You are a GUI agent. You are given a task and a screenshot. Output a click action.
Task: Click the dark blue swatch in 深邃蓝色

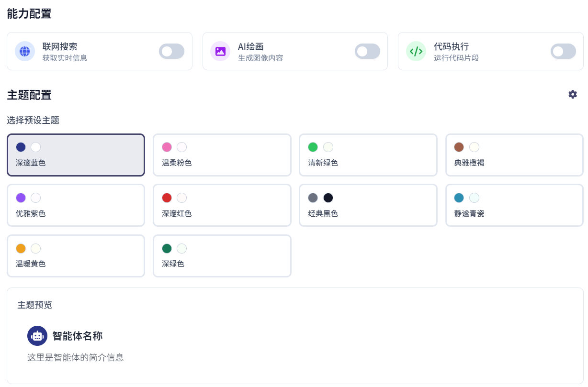click(20, 147)
